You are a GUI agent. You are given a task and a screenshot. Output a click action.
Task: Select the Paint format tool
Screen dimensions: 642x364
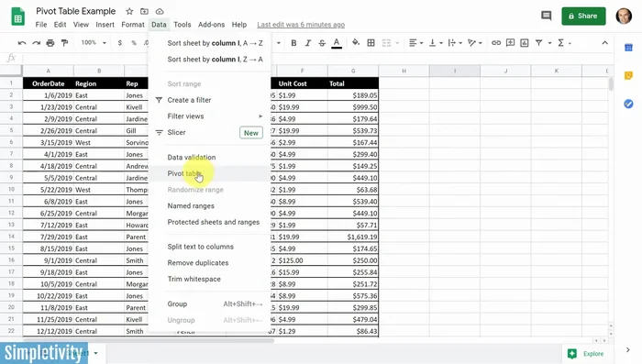point(64,42)
